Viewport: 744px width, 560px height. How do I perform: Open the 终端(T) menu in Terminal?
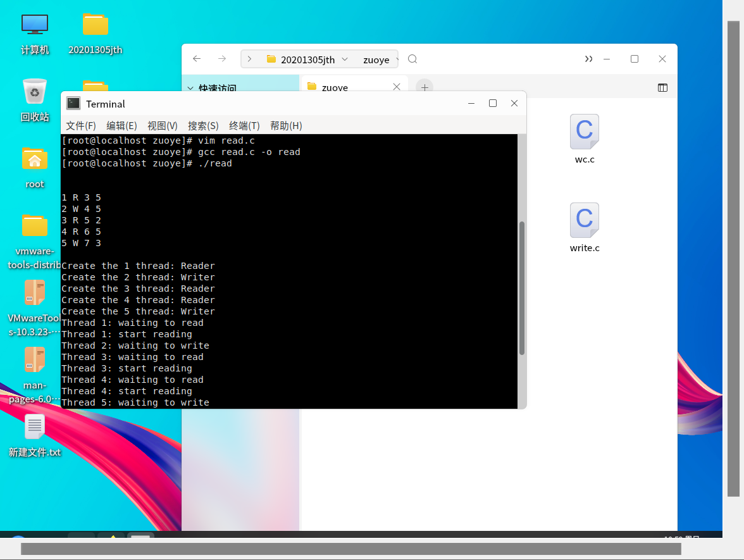click(244, 126)
